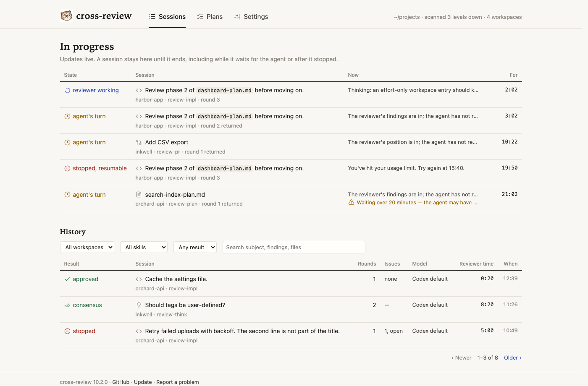588x386 pixels.
Task: Click the reviewer working state label
Action: pos(96,90)
